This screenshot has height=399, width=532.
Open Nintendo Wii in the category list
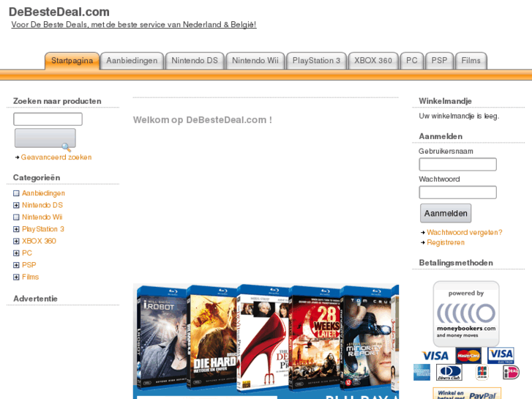[42, 217]
